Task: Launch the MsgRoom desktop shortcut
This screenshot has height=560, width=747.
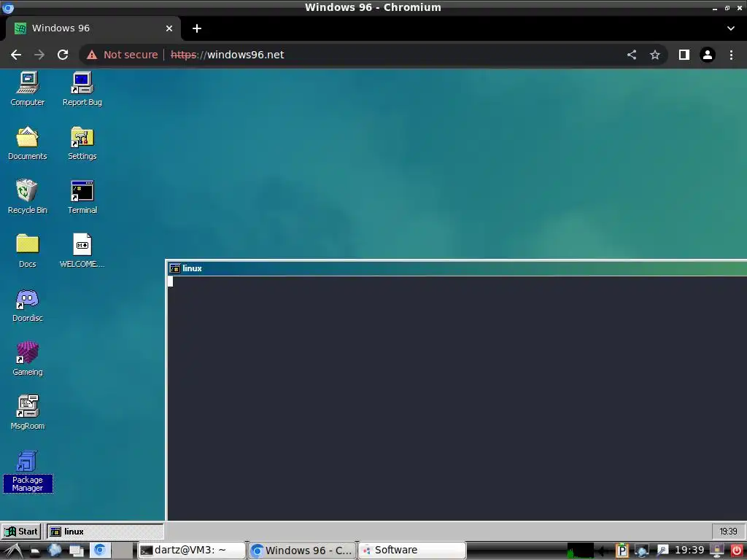Action: (28, 413)
